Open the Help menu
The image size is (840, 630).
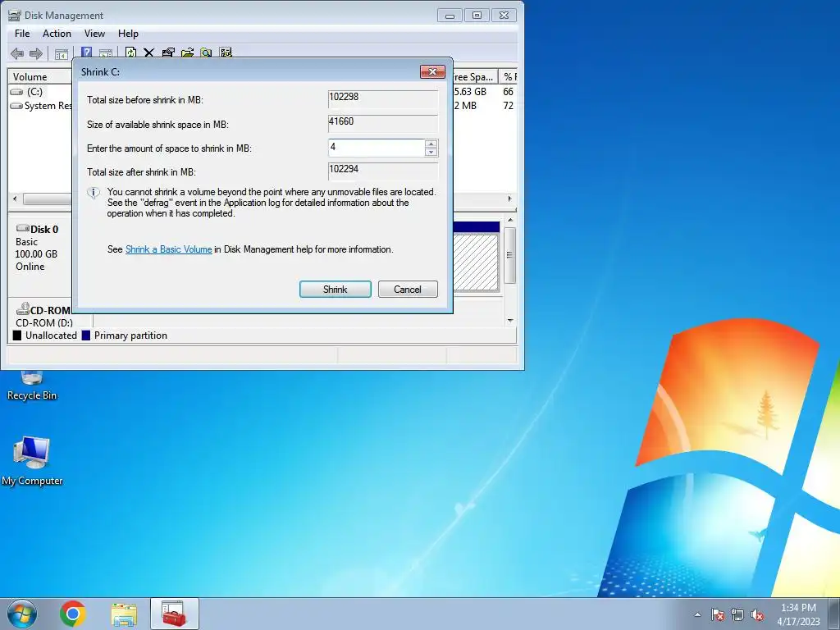coord(128,33)
